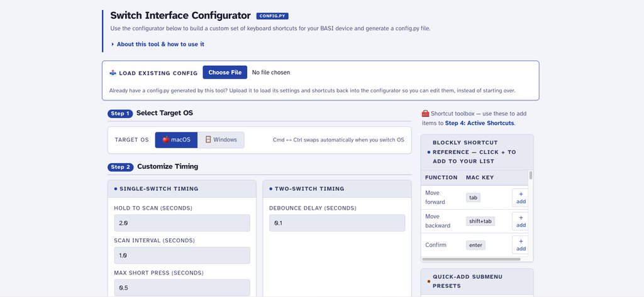Add the Confirm enter shortcut
This screenshot has width=644, height=297.
pos(521,245)
